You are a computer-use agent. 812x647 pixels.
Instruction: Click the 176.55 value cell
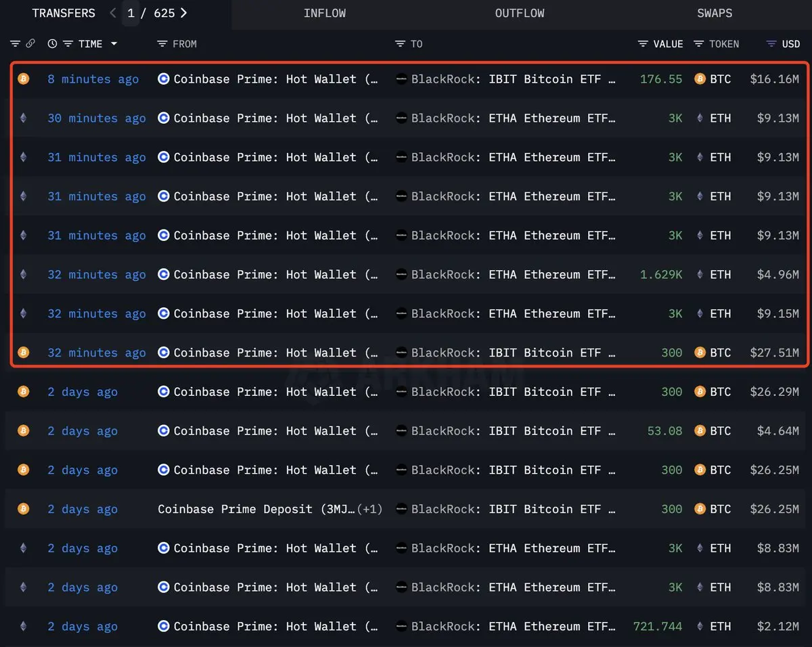pyautogui.click(x=661, y=79)
